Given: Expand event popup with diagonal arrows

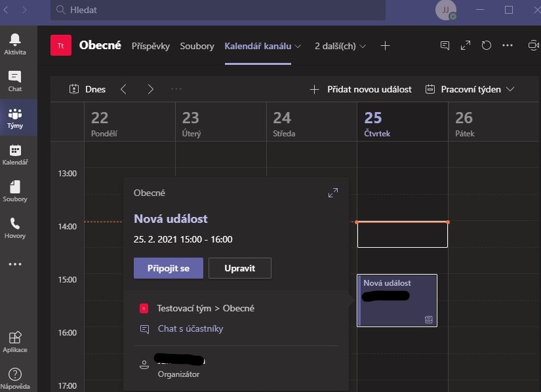Looking at the screenshot, I should (x=333, y=193).
